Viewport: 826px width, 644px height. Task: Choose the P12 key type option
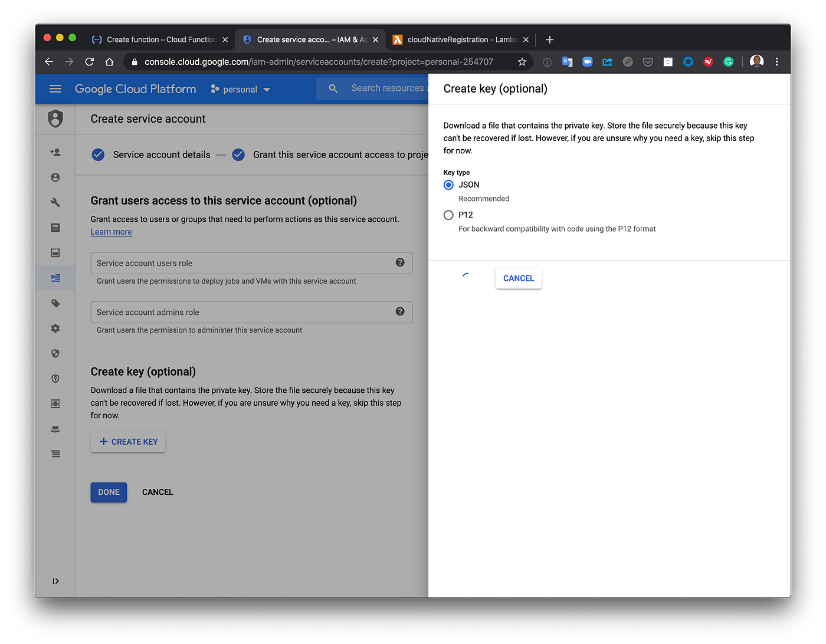[448, 215]
